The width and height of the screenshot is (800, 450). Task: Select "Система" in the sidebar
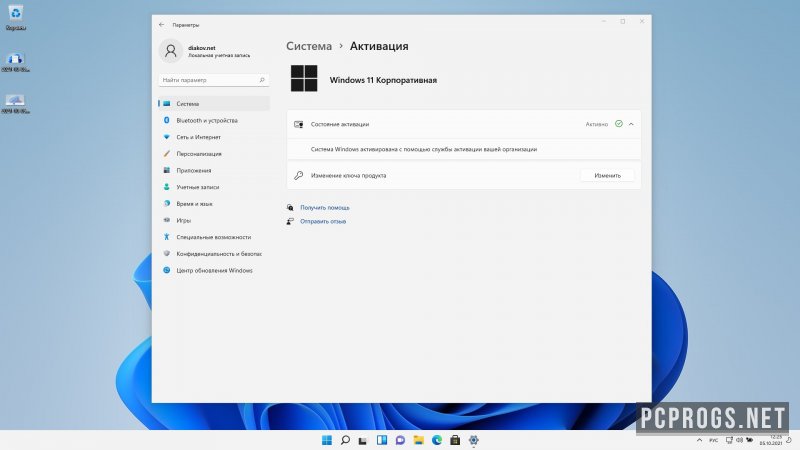(x=214, y=104)
